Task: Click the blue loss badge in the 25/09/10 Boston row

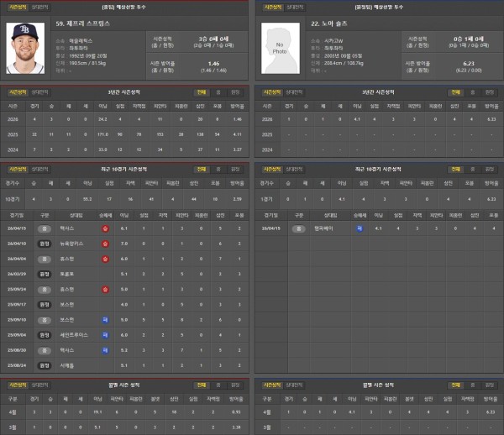Action: [x=105, y=319]
